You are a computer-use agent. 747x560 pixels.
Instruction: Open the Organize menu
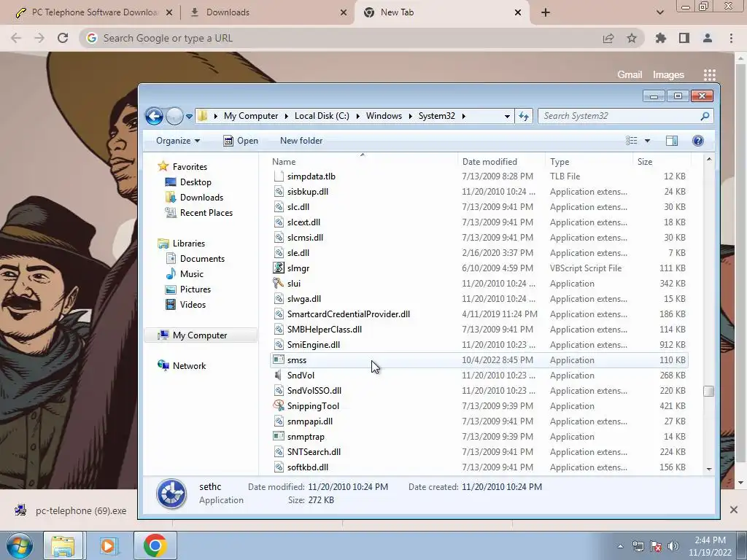pos(178,141)
